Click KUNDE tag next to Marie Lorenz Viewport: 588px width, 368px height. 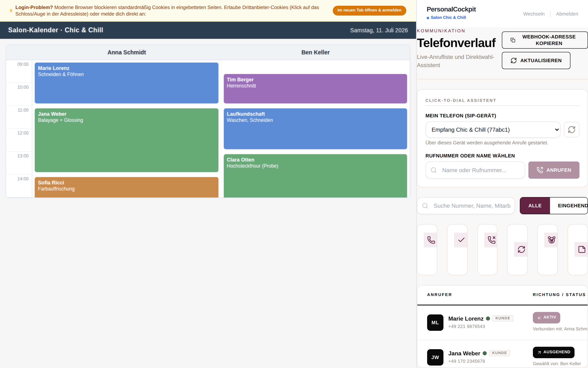[x=503, y=318]
